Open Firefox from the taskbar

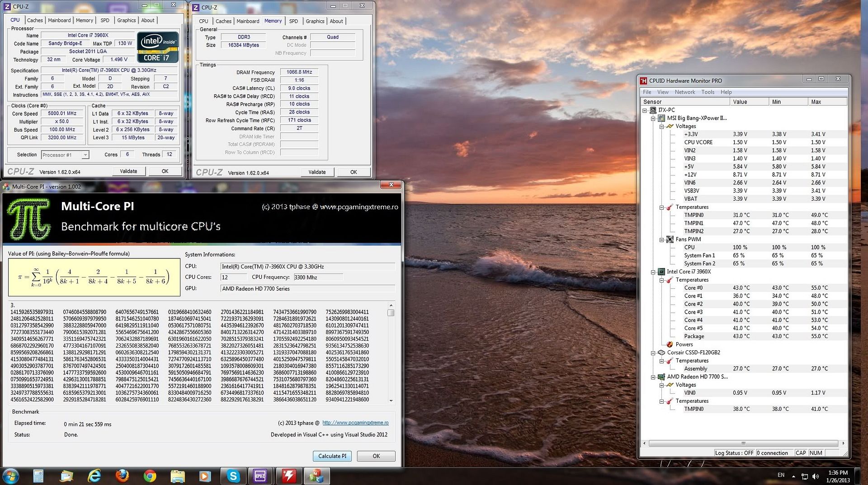[122, 476]
